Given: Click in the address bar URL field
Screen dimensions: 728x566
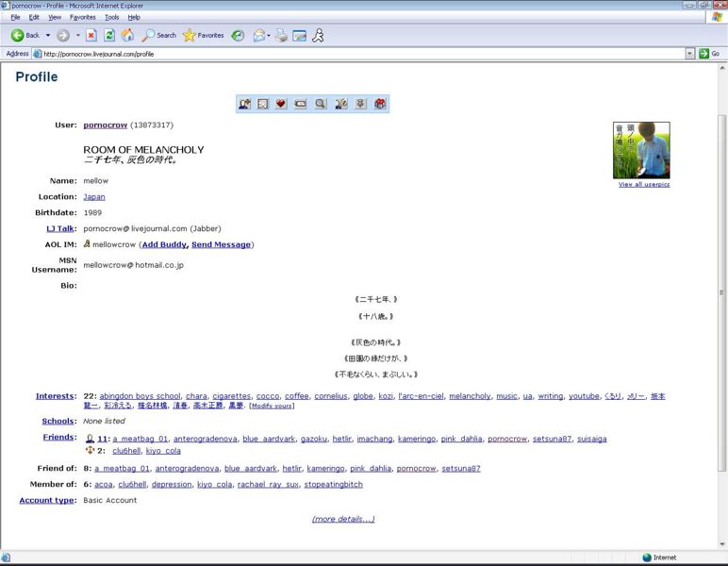Looking at the screenshot, I should (x=358, y=54).
